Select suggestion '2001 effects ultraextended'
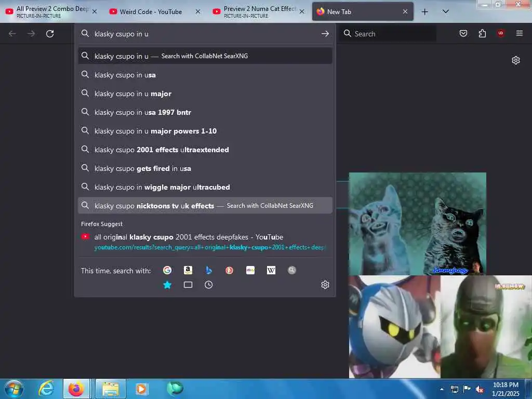The height and width of the screenshot is (399, 532). point(205,149)
